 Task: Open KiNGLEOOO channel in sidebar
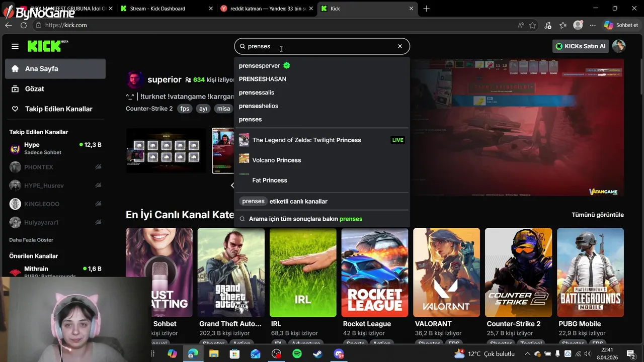point(55,204)
